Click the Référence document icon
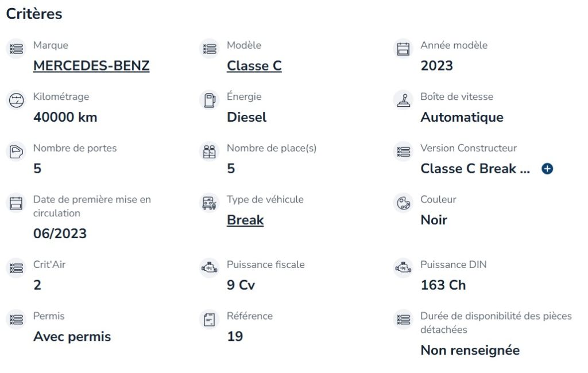The height and width of the screenshot is (373, 588). tap(210, 320)
